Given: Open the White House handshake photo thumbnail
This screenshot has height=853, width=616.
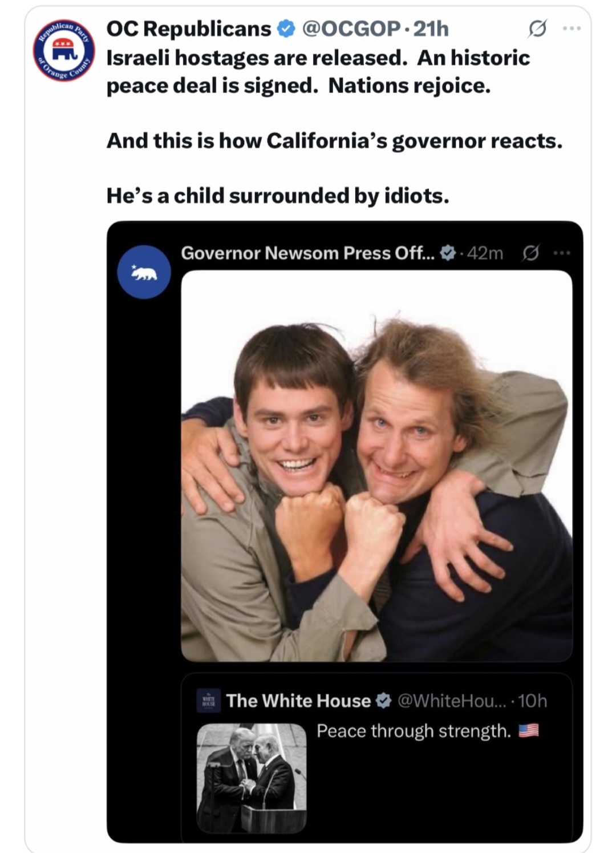Looking at the screenshot, I should (x=252, y=778).
